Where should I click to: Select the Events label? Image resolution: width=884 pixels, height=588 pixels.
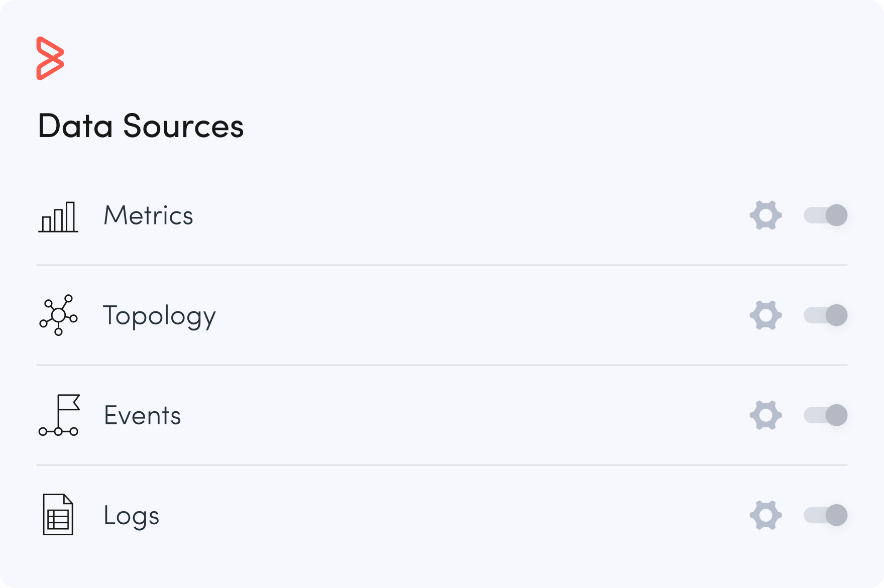point(142,416)
